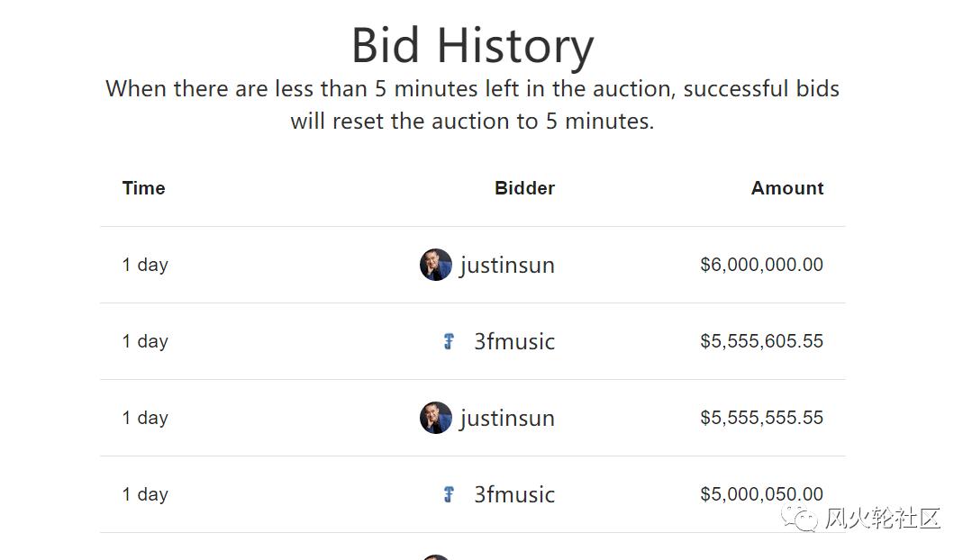Select the $5,555,605.55 bid amount
Screen dimensions: 972x560
[x=761, y=341]
